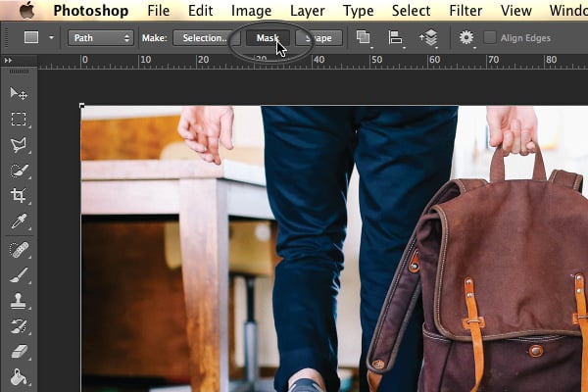Image resolution: width=588 pixels, height=392 pixels.
Task: Expand the tools panel double arrows
Action: [8, 60]
